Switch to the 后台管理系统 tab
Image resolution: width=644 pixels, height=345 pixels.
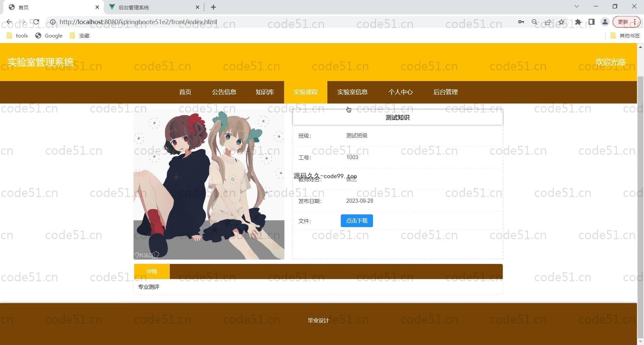point(154,7)
